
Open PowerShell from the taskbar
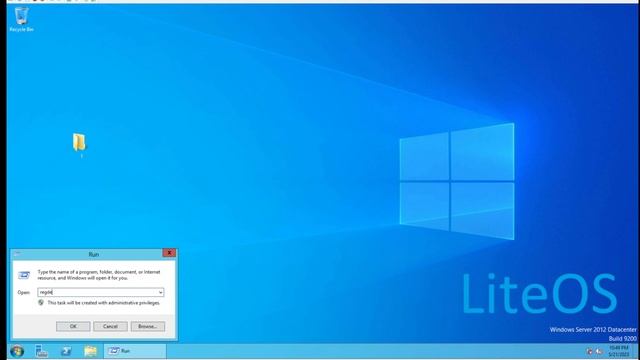[x=66, y=351]
